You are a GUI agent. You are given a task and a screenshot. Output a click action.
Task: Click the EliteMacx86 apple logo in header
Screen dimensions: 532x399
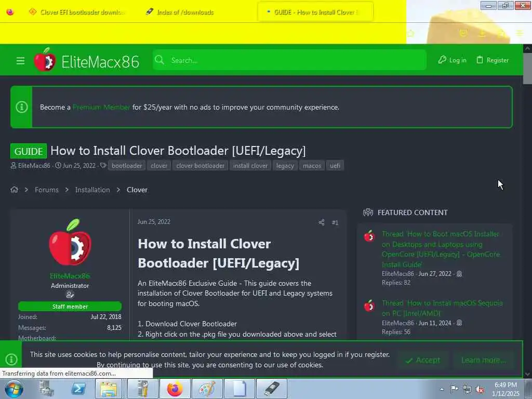[x=45, y=60]
